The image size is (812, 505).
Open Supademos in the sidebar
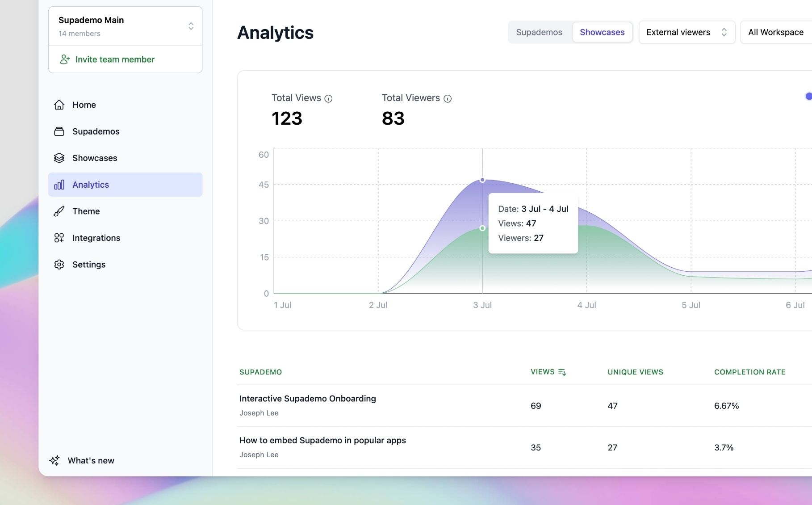[x=125, y=131]
